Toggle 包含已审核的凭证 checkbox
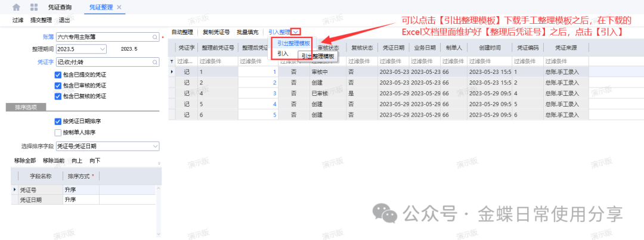Viewport: 644px width, 240px height. click(58, 85)
